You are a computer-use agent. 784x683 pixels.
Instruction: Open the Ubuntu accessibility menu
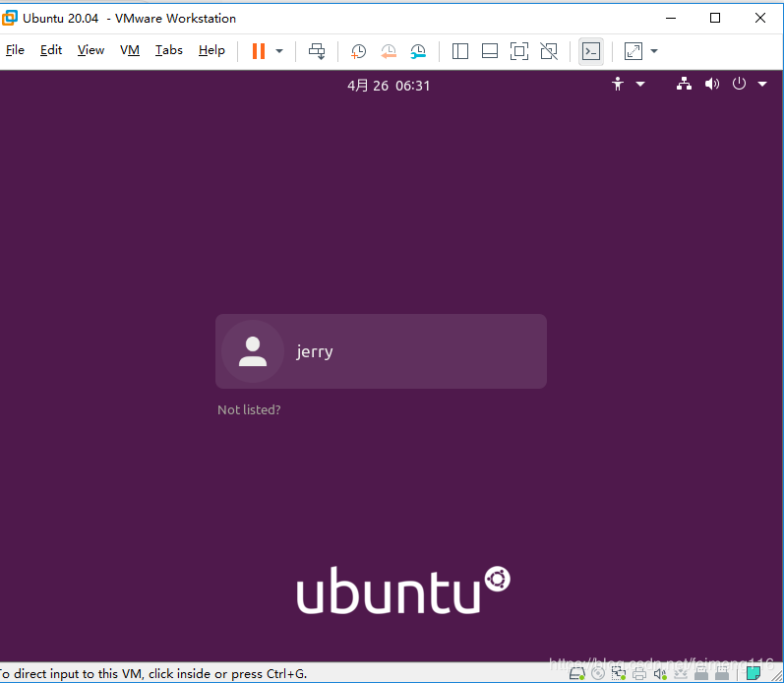[x=626, y=85]
